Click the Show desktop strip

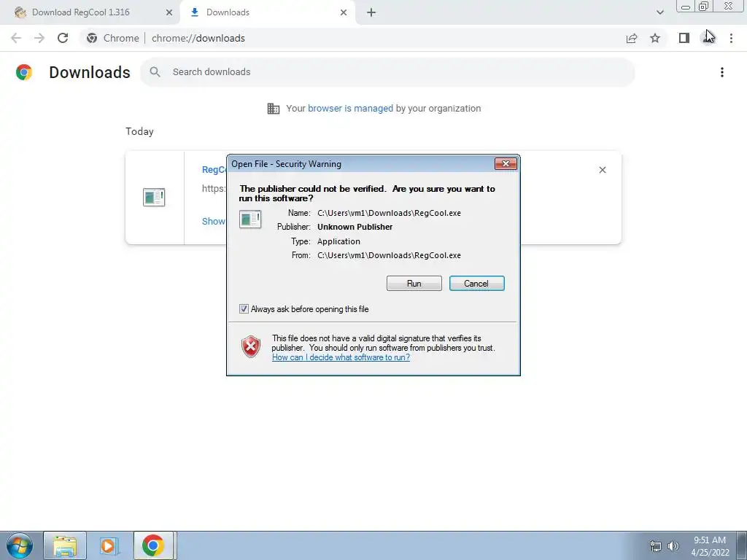tap(742, 545)
